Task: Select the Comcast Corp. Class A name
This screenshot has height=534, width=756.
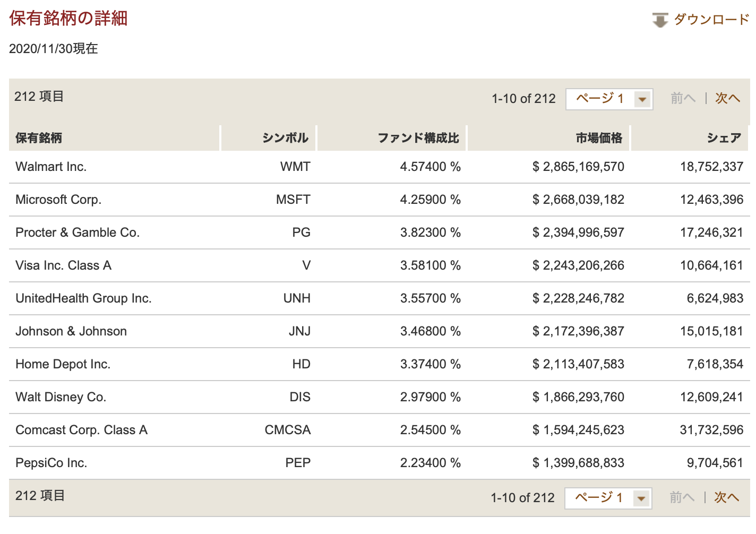Action: click(x=81, y=430)
